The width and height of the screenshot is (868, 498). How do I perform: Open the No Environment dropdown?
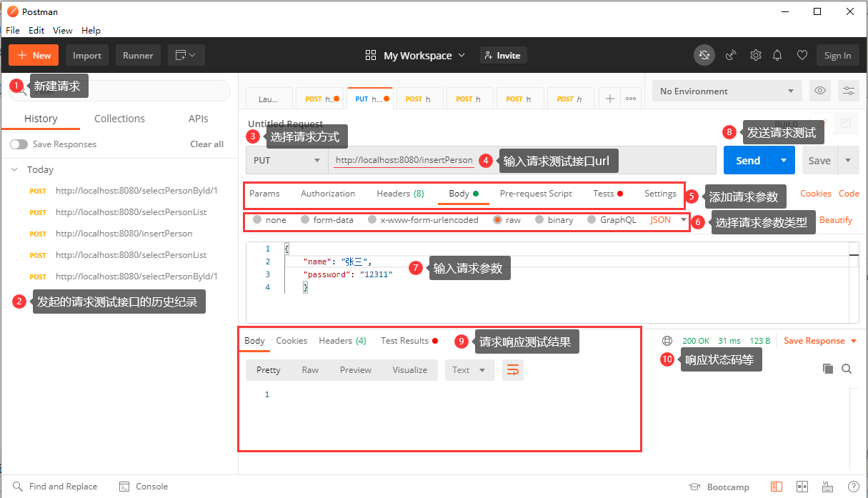[x=727, y=91]
